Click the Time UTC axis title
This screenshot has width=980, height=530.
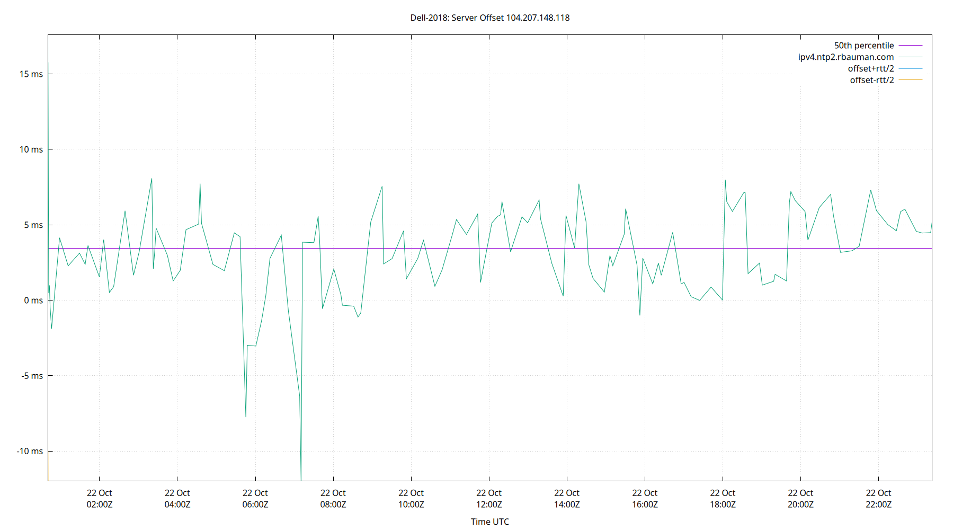coord(490,522)
